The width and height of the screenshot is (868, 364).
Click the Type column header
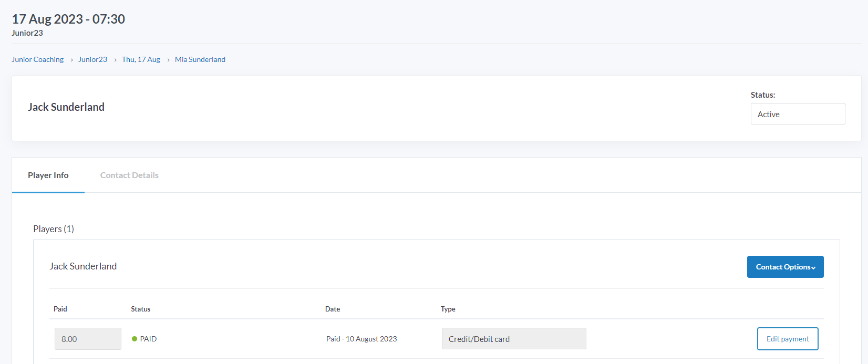click(448, 309)
